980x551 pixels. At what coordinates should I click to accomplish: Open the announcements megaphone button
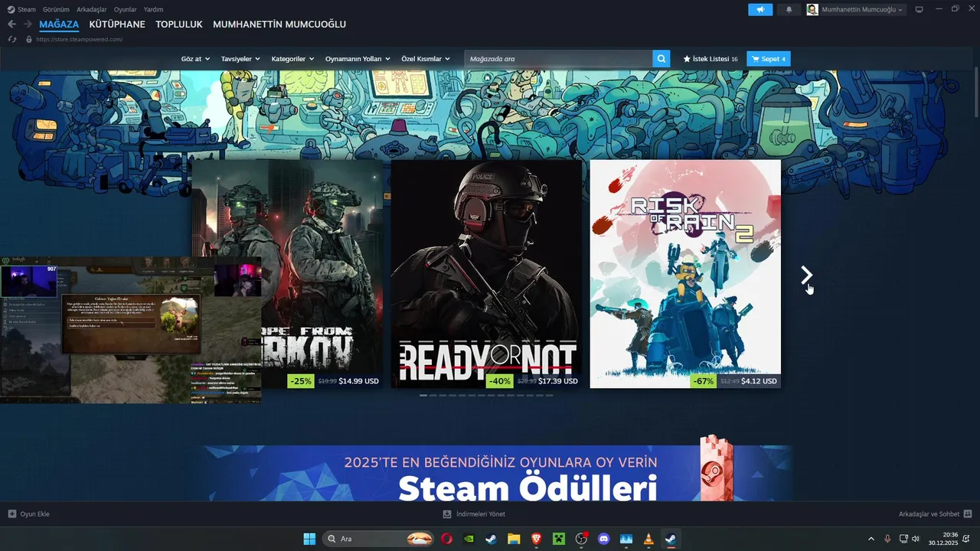(760, 9)
